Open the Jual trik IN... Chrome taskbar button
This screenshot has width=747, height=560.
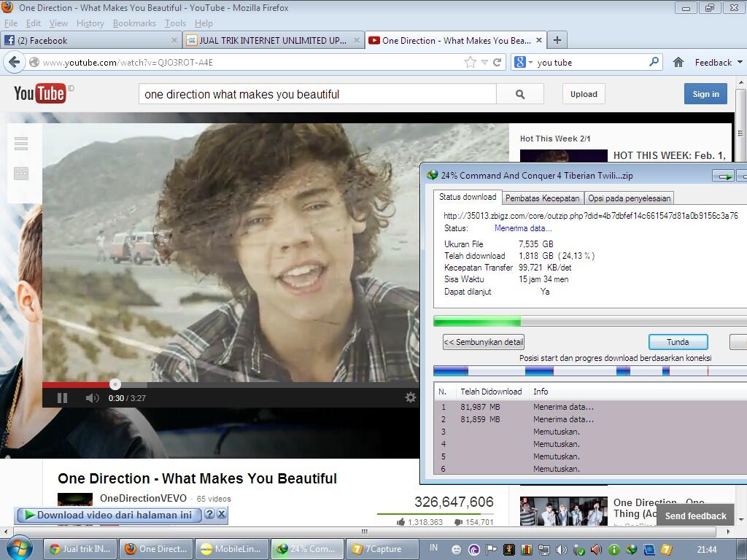pos(81,549)
